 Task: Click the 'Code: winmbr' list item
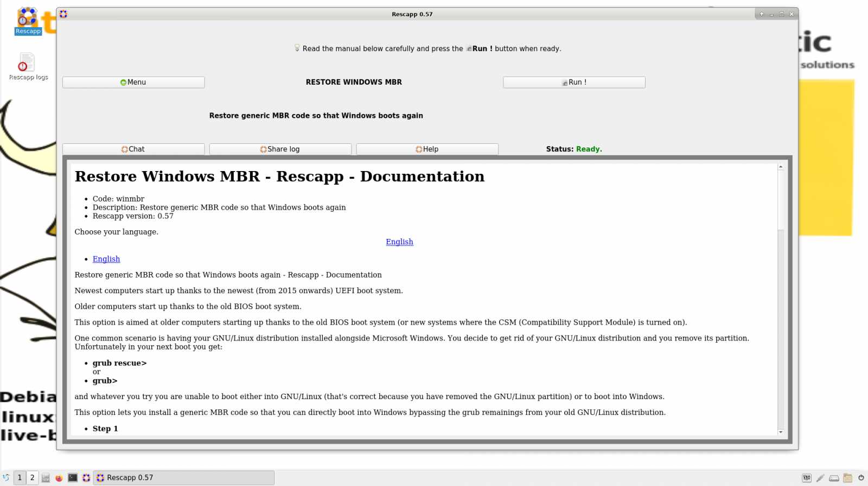pyautogui.click(x=118, y=199)
